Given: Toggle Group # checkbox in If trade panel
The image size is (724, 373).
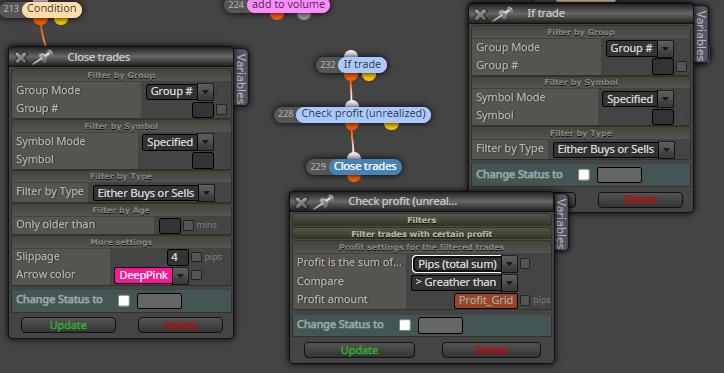Looking at the screenshot, I should tap(682, 66).
